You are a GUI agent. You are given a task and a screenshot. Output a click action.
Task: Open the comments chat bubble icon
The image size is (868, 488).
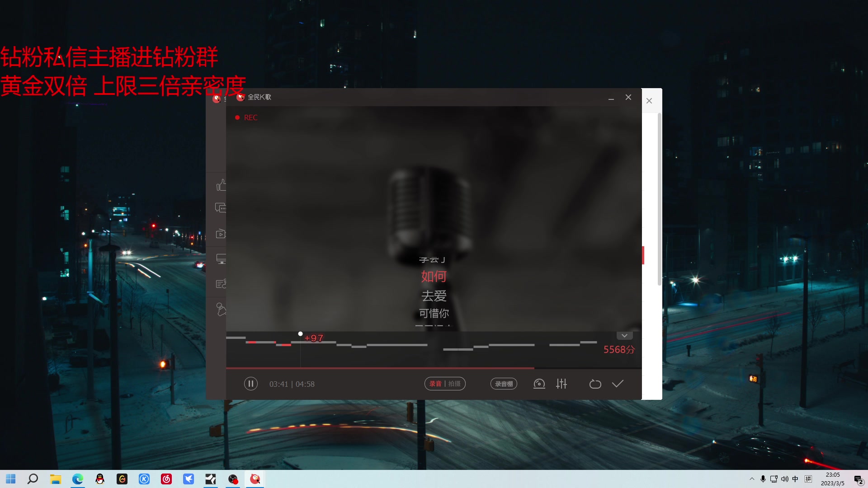[221, 208]
